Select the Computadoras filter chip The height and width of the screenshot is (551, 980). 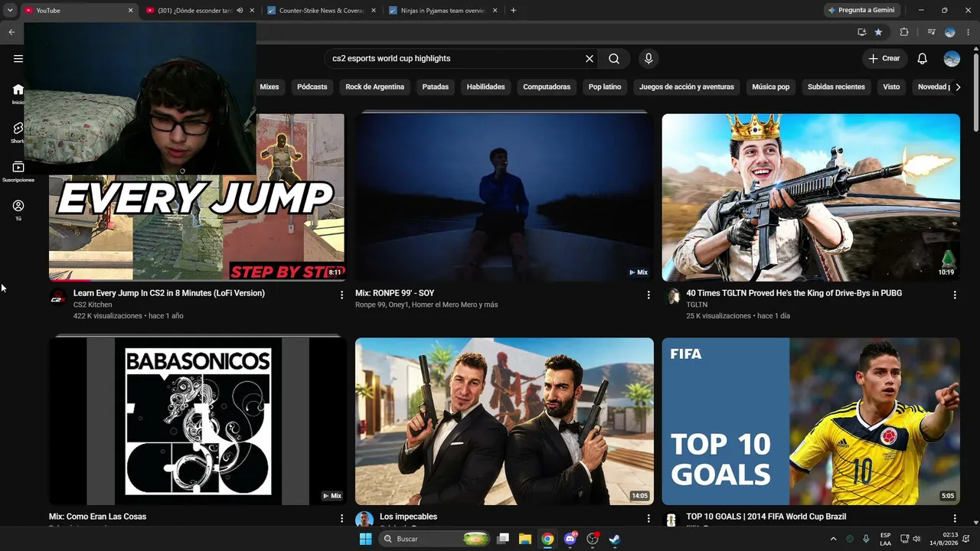pyautogui.click(x=547, y=86)
